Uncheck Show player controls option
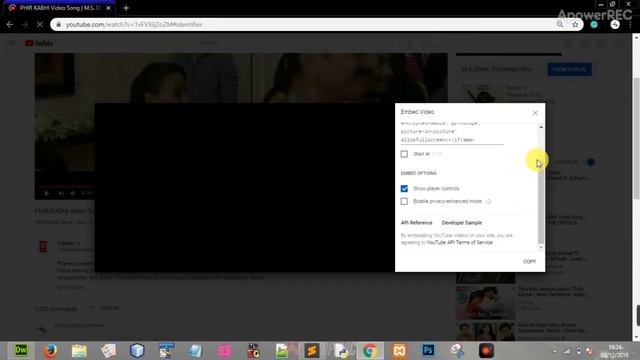The width and height of the screenshot is (640, 360). point(404,189)
